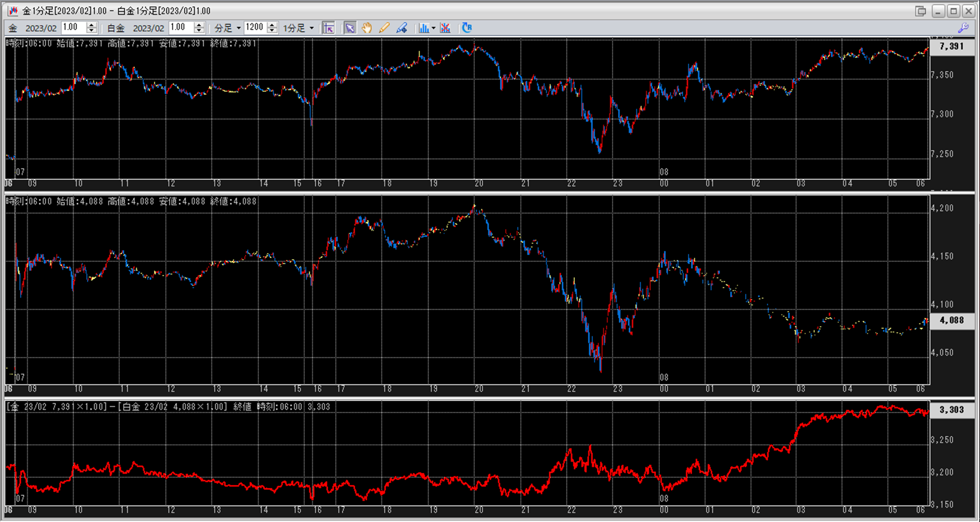980x522 pixels.
Task: Click the 白金 multiplier spinner arrows
Action: (199, 28)
